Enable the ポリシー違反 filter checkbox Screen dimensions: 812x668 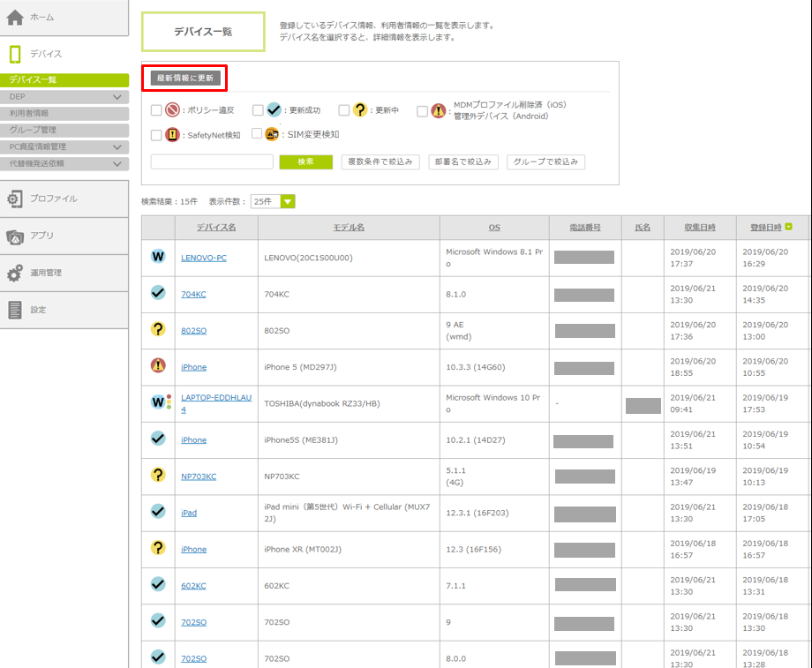pos(156,111)
